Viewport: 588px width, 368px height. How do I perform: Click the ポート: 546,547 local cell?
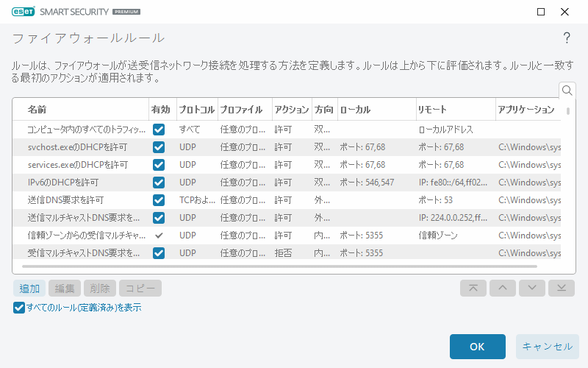click(367, 183)
